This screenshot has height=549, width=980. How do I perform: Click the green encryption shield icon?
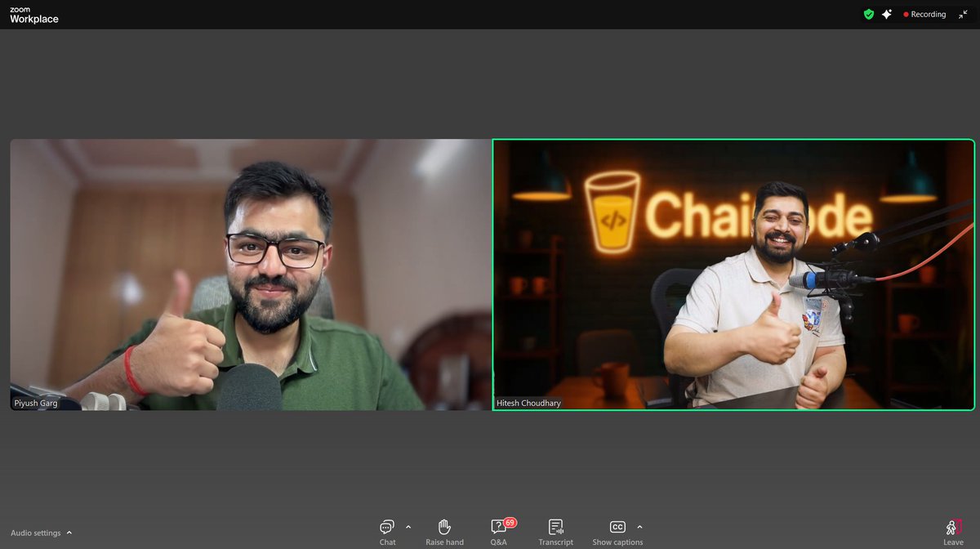(x=869, y=14)
